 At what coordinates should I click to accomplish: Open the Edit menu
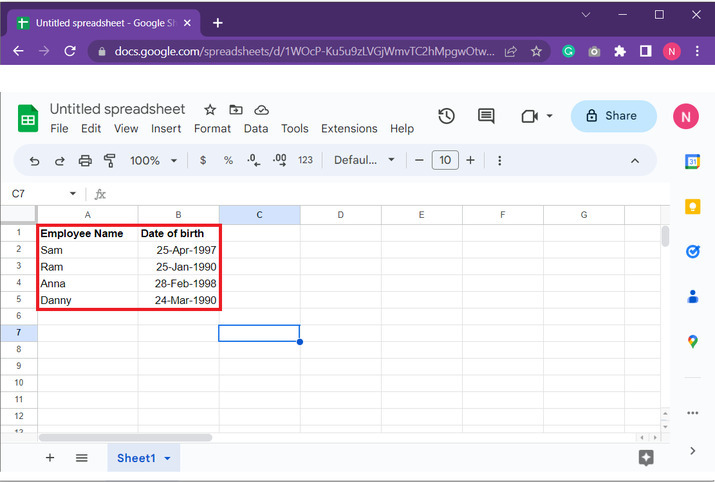91,129
